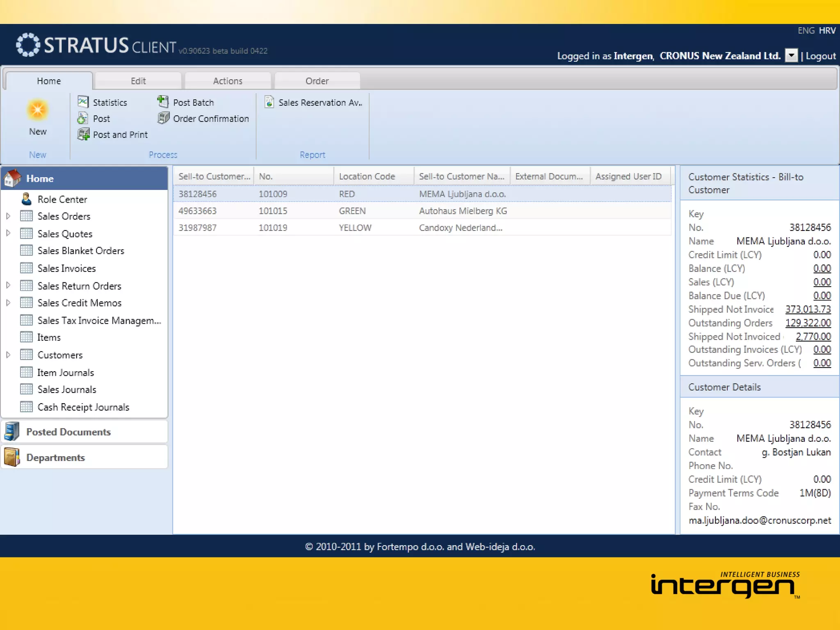
Task: Click contact g. Bostjan Lukan
Action: (x=796, y=452)
